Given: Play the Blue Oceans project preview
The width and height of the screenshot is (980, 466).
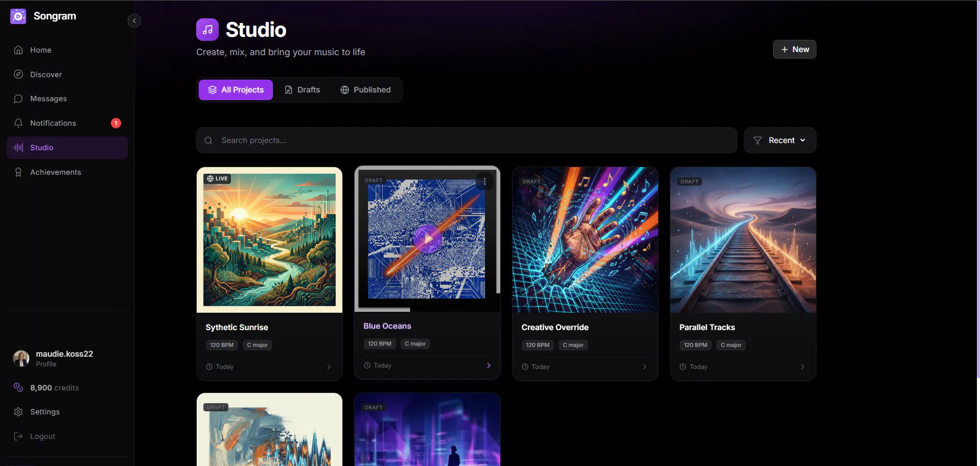Looking at the screenshot, I should (x=427, y=239).
